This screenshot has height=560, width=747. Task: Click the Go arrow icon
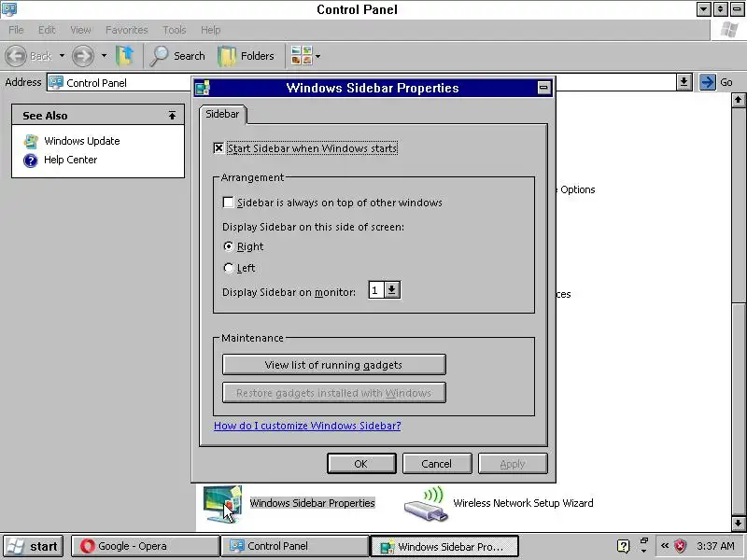pos(708,82)
